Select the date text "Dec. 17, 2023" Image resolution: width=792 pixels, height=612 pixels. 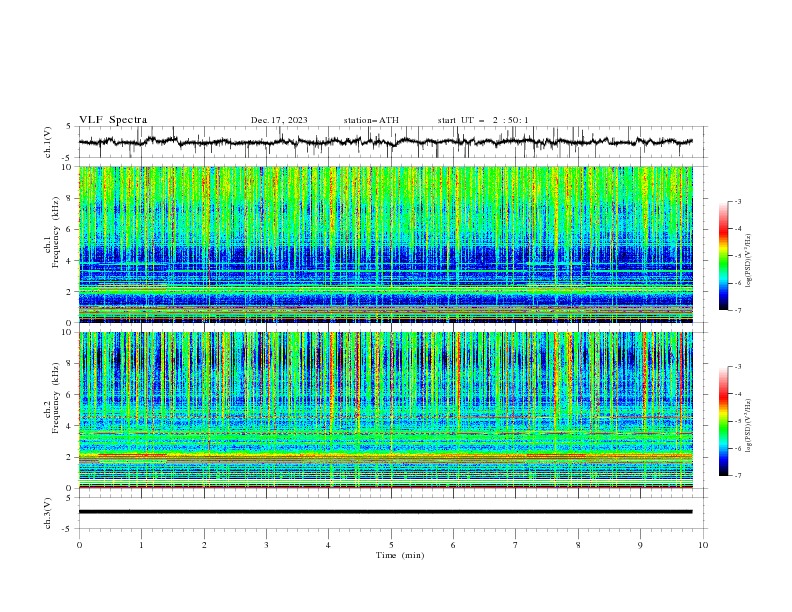tap(279, 120)
